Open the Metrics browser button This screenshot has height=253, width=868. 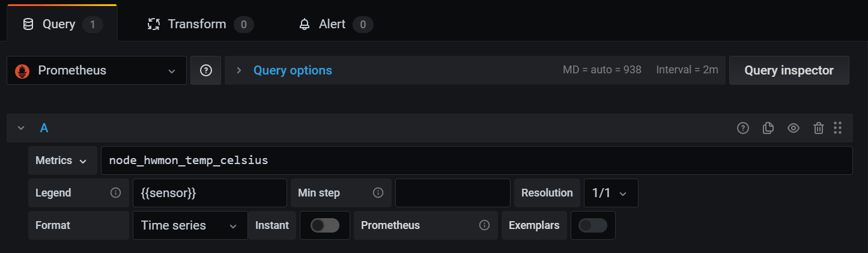coord(61,160)
